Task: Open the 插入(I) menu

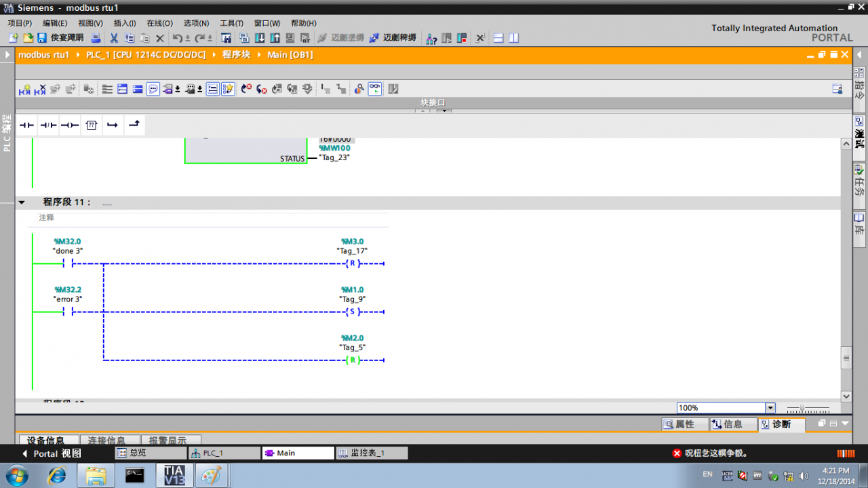Action: click(x=125, y=23)
